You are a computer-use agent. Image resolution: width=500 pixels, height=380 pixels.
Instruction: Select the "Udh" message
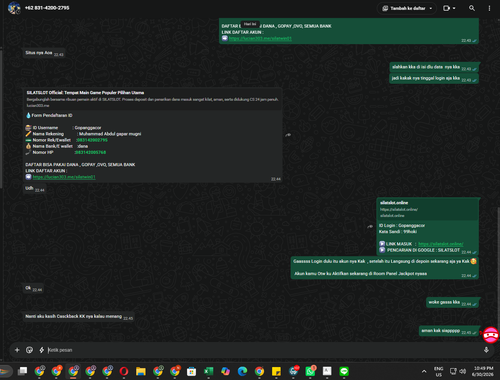[35, 189]
